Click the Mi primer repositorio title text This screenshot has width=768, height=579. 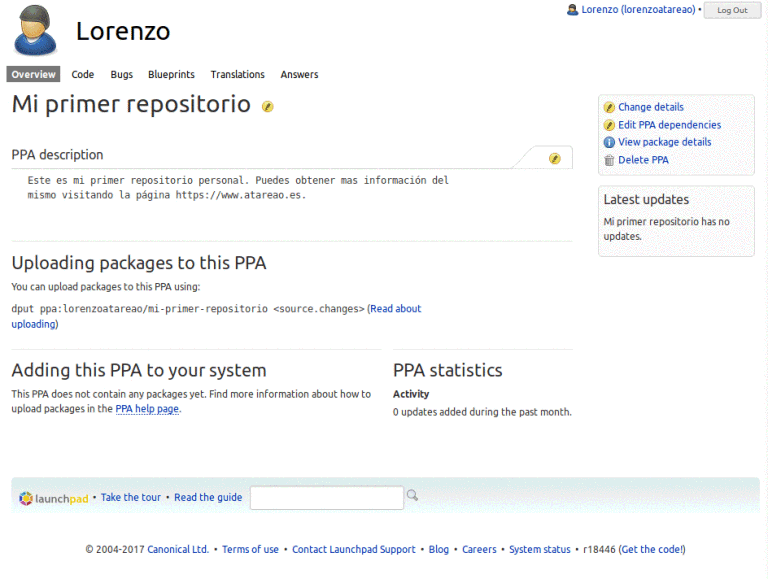(x=131, y=104)
